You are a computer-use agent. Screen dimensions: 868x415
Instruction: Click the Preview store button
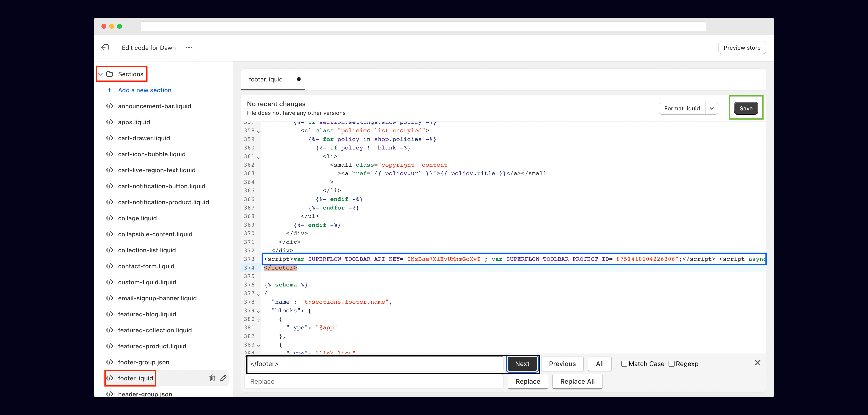click(x=742, y=48)
